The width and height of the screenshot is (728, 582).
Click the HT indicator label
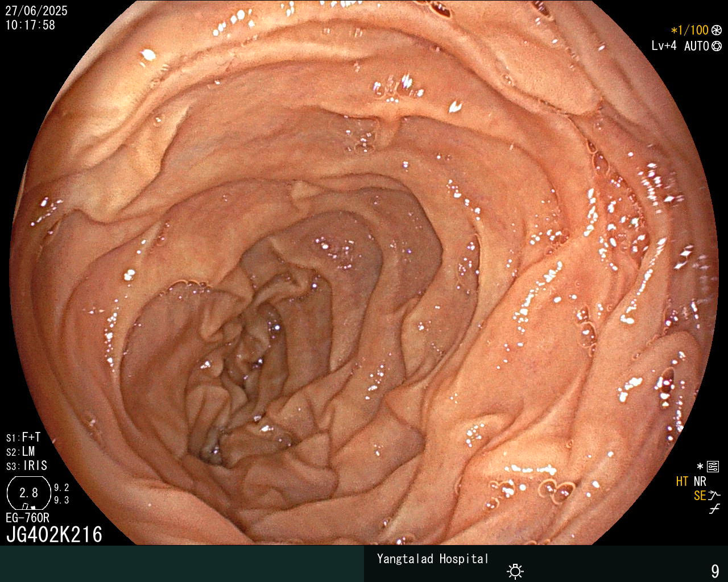click(x=682, y=481)
